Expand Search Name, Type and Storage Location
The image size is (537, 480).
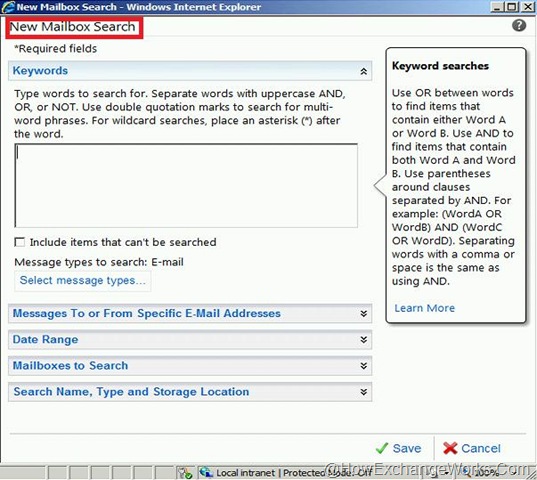190,392
